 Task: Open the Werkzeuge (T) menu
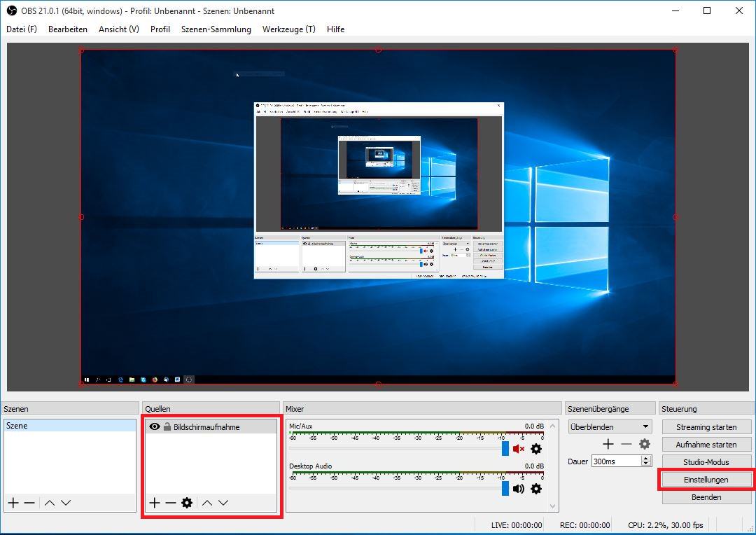[x=289, y=29]
